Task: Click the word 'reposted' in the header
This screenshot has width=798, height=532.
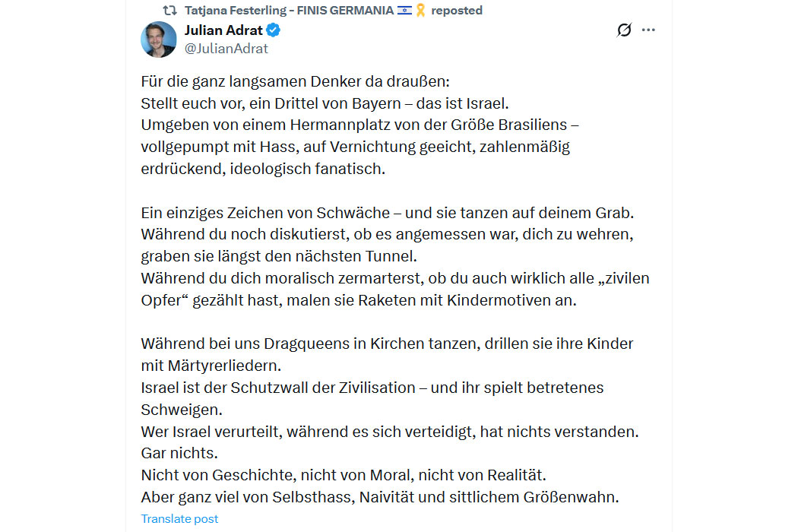Action: [457, 10]
